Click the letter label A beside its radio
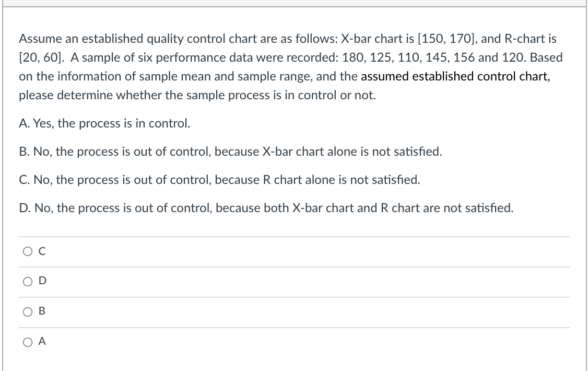 [x=41, y=341]
